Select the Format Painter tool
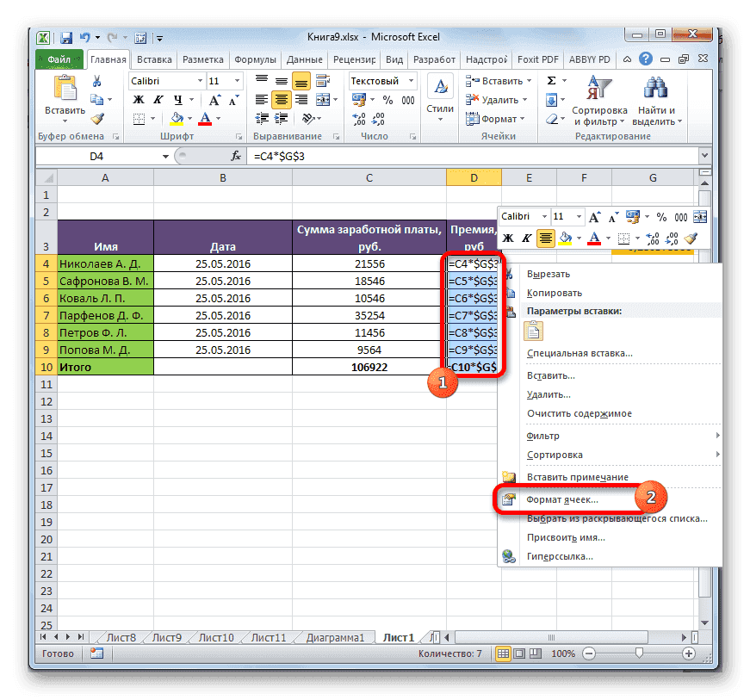 point(99,118)
